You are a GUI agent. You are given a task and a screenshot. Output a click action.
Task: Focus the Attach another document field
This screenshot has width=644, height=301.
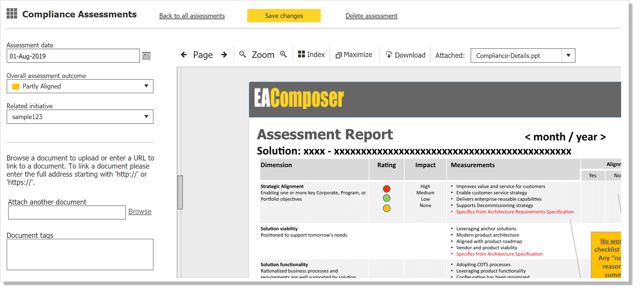(67, 213)
